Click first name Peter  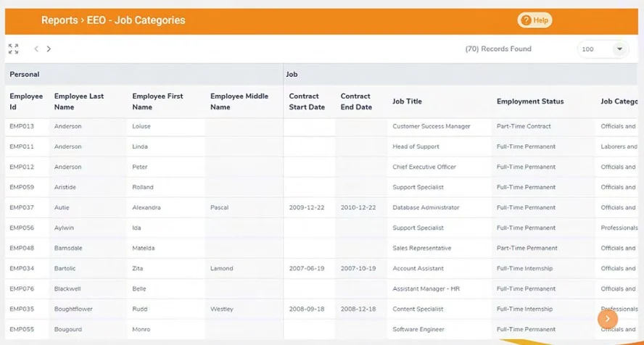click(x=140, y=167)
